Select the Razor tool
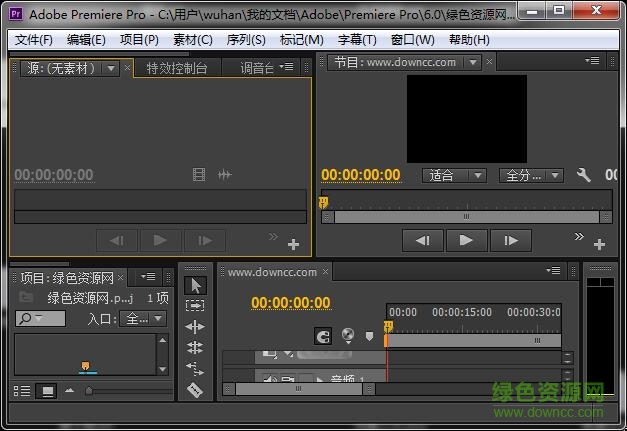The width and height of the screenshot is (627, 431). point(195,390)
